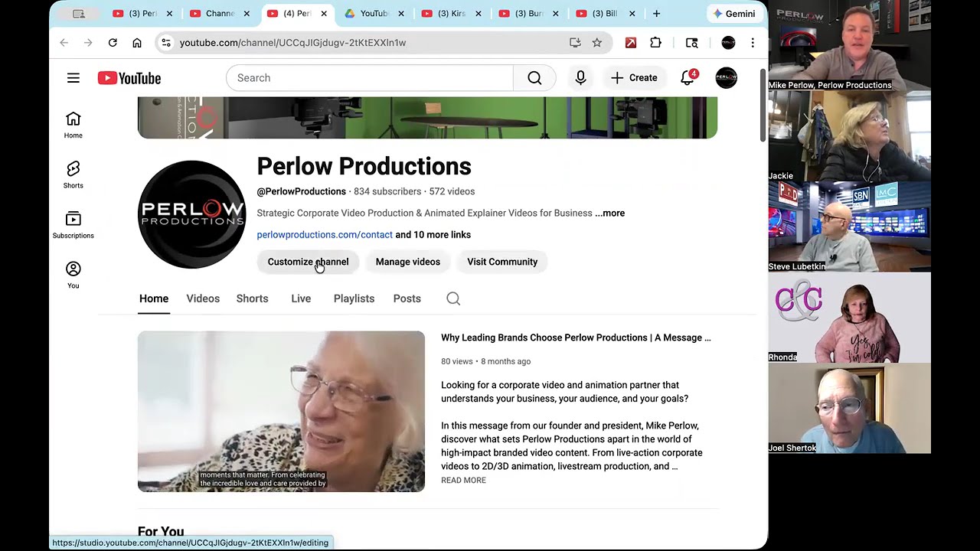
Task: Start voice search with microphone icon
Action: (580, 78)
